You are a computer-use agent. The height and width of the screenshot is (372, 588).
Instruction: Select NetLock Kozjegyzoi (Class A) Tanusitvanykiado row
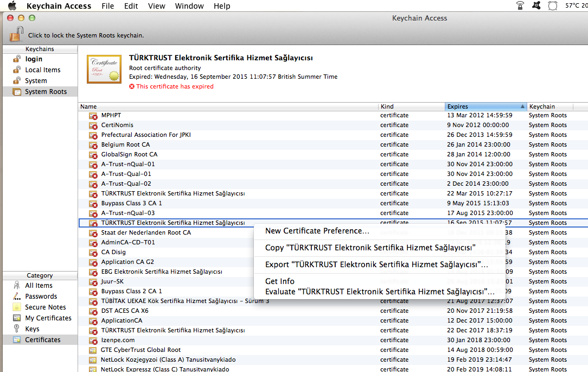click(x=333, y=360)
